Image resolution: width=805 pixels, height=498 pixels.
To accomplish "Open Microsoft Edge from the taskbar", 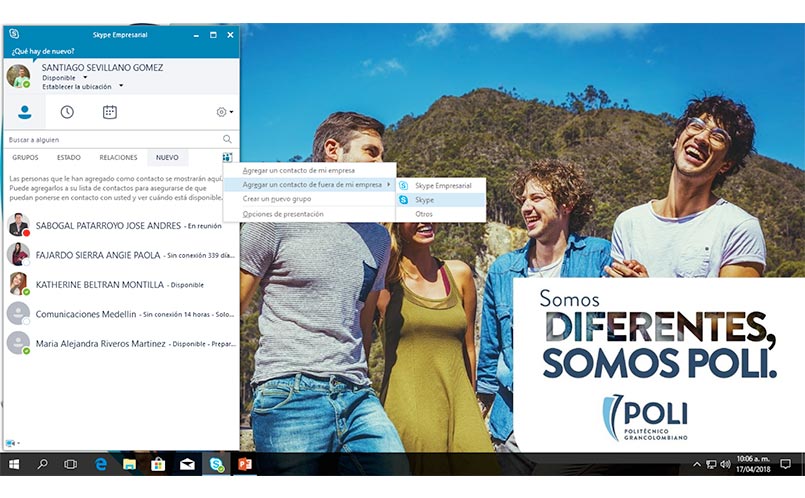I will 100,464.
